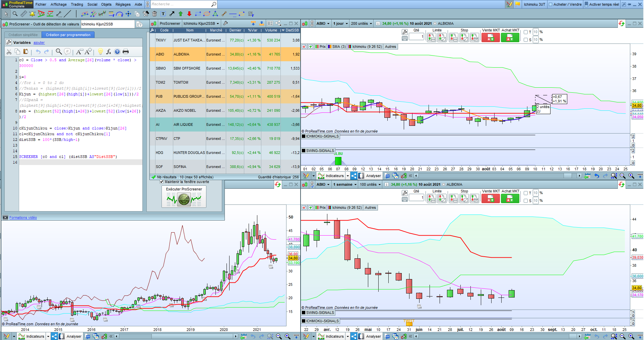Select the green up arrow drawing tool
644x340 pixels.
pos(181,14)
